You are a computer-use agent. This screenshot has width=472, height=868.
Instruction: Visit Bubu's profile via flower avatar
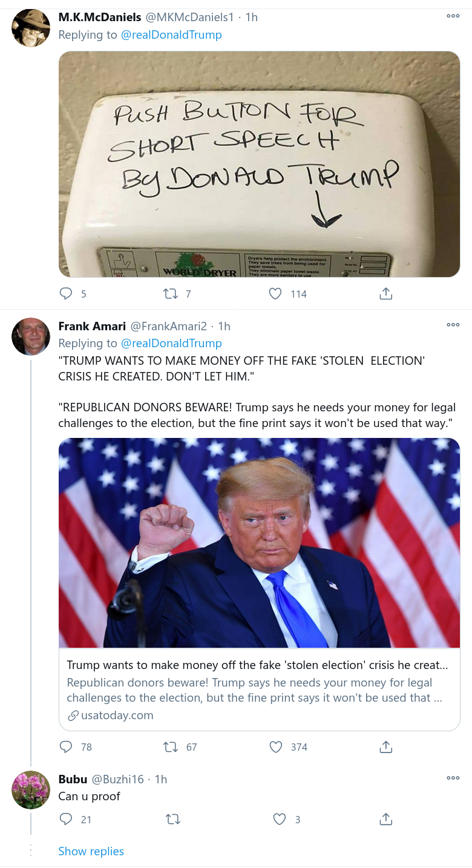[31, 789]
